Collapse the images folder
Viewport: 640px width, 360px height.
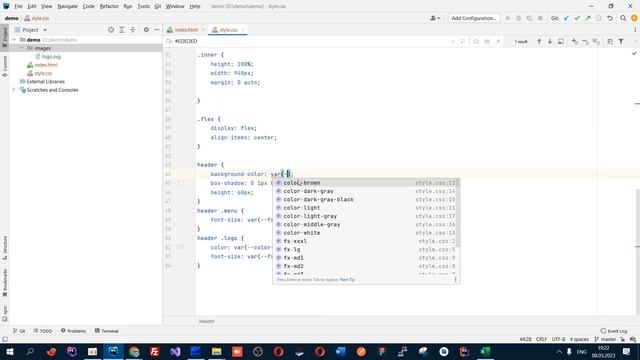pyautogui.click(x=22, y=48)
